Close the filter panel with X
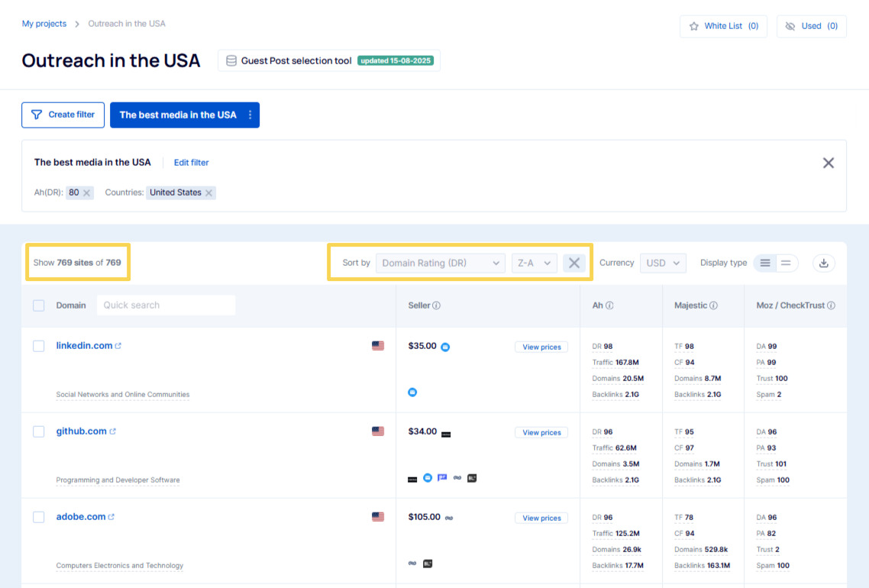This screenshot has height=588, width=869. [828, 163]
